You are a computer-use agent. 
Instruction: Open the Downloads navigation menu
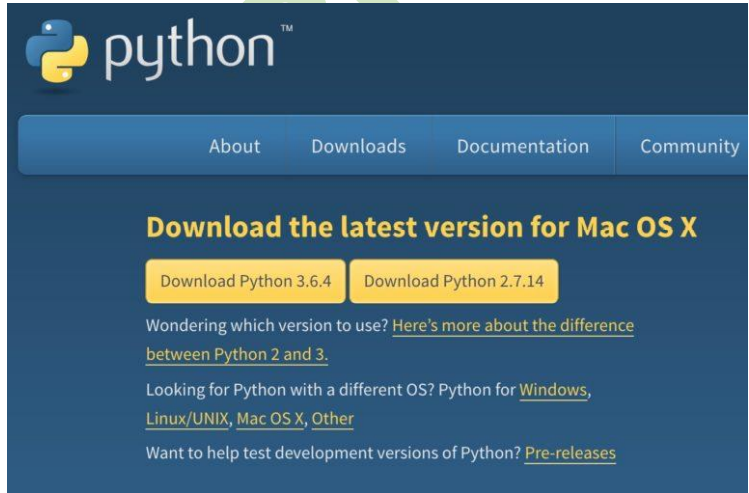tap(359, 146)
